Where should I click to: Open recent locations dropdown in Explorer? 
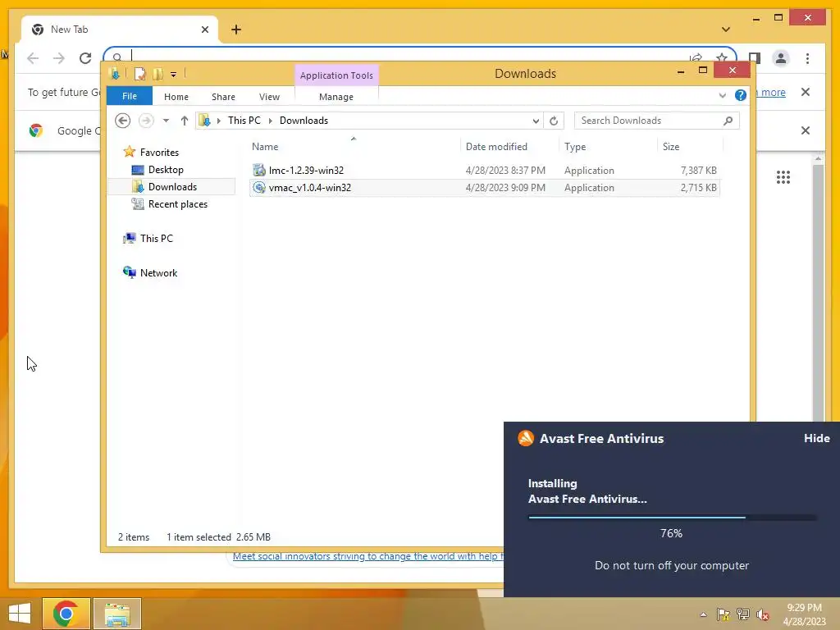pyautogui.click(x=166, y=121)
